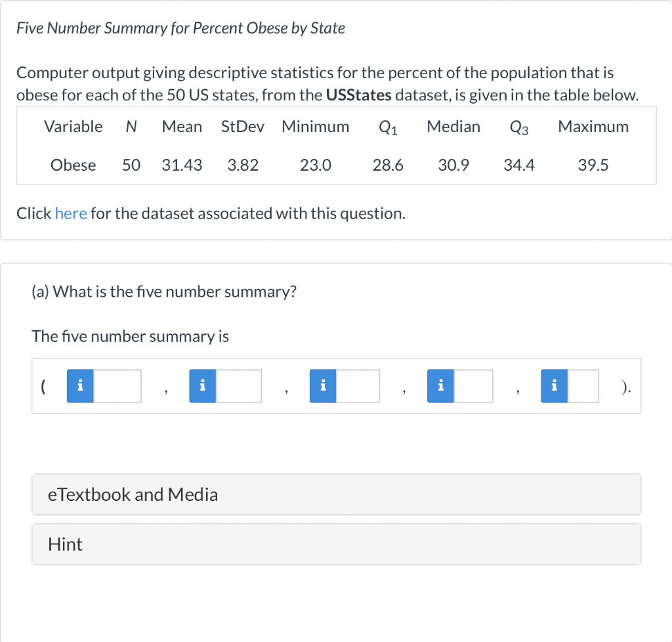
Task: Click the info icon beside the first answer box
Action: (x=80, y=386)
